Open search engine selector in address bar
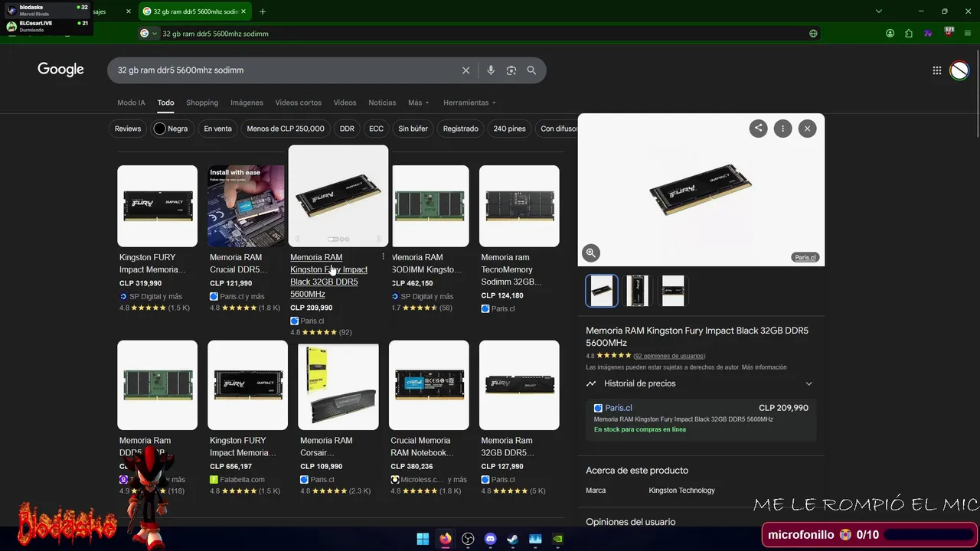 [x=149, y=34]
